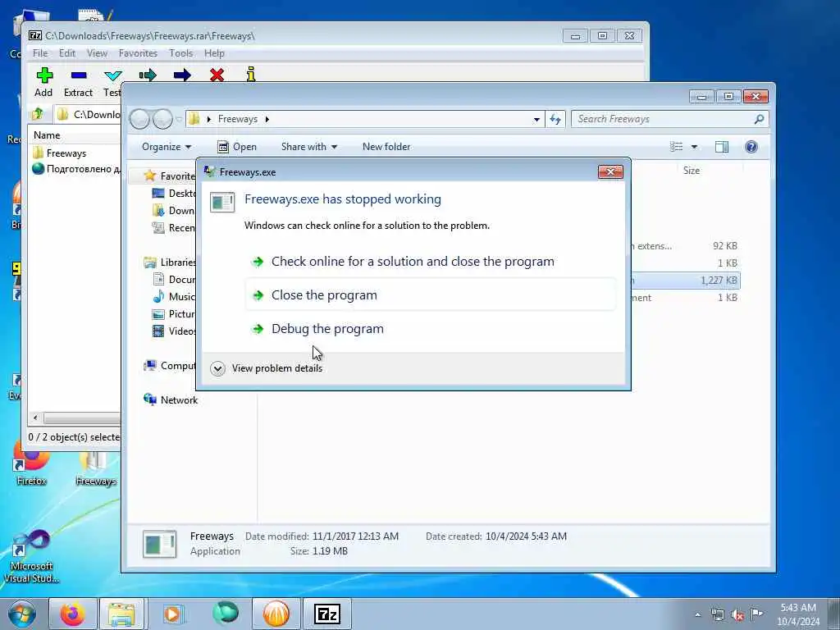Image resolution: width=840 pixels, height=630 pixels.
Task: Click New folder in Explorer toolbar
Action: 386,147
